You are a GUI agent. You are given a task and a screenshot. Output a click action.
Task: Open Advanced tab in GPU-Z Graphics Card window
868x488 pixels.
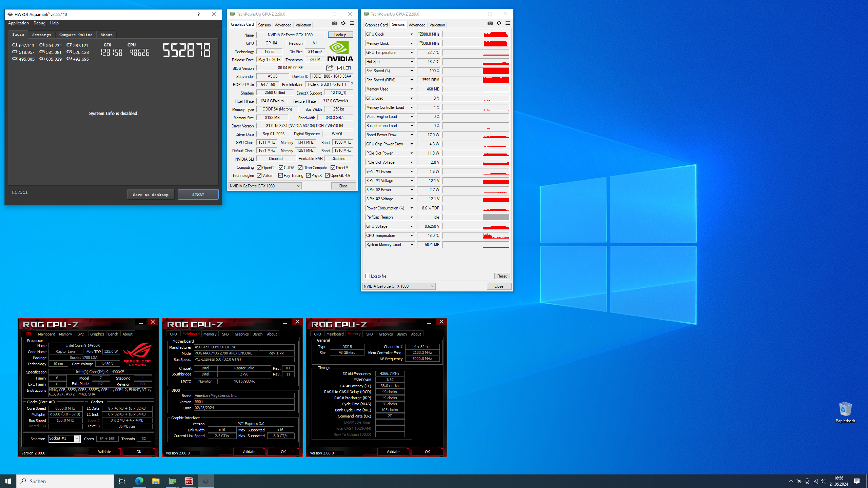pyautogui.click(x=283, y=25)
